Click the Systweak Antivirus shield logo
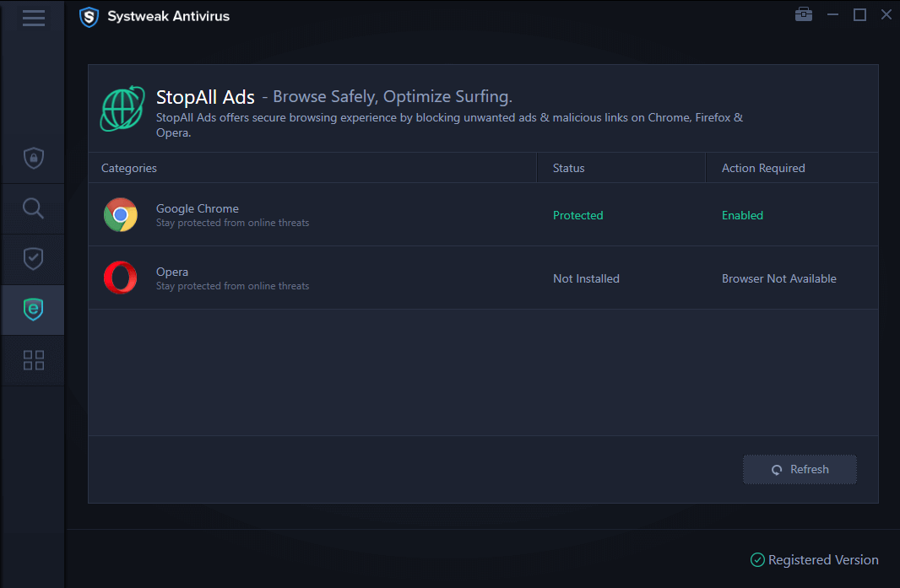The height and width of the screenshot is (588, 900). 89,16
